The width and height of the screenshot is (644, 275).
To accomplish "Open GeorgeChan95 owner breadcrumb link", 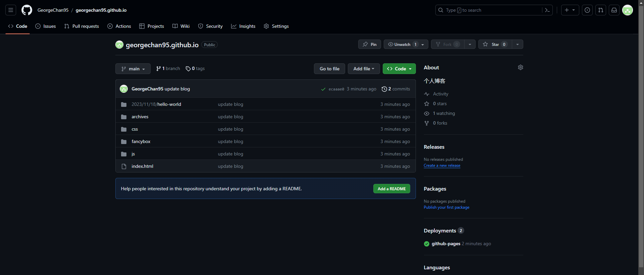I will [53, 10].
